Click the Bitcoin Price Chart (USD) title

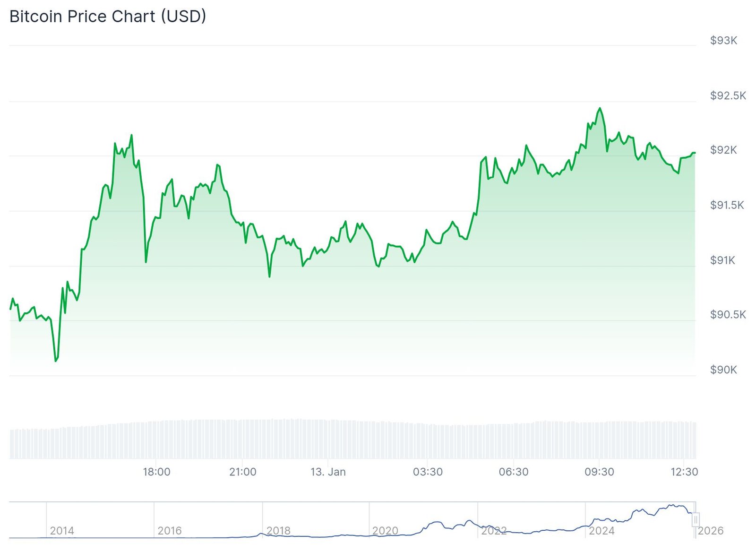(x=108, y=17)
